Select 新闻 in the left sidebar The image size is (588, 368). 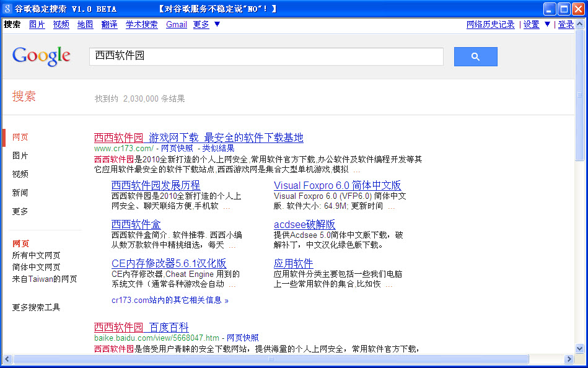click(x=20, y=193)
